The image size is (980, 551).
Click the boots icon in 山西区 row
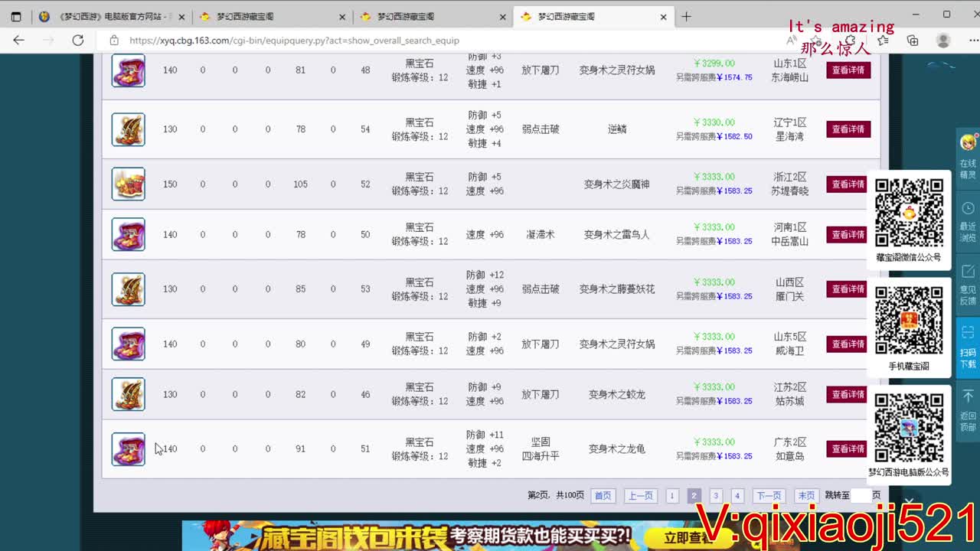(x=128, y=289)
